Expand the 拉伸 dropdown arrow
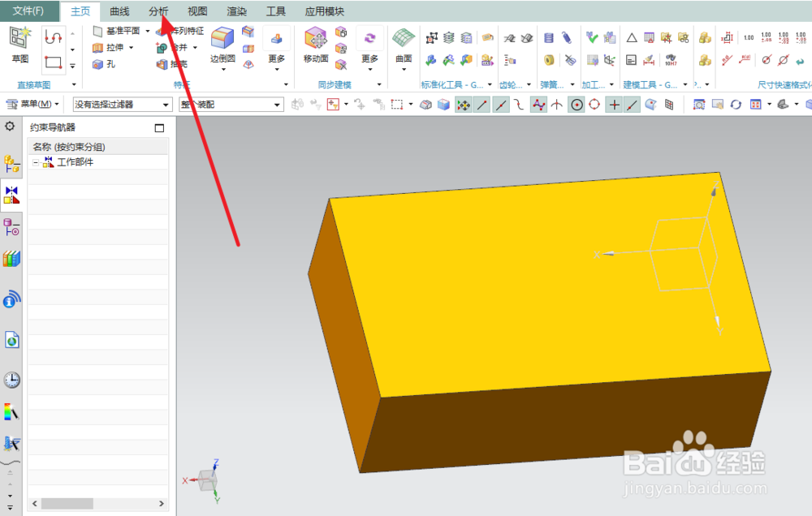Image resolution: width=812 pixels, height=516 pixels. [x=131, y=48]
